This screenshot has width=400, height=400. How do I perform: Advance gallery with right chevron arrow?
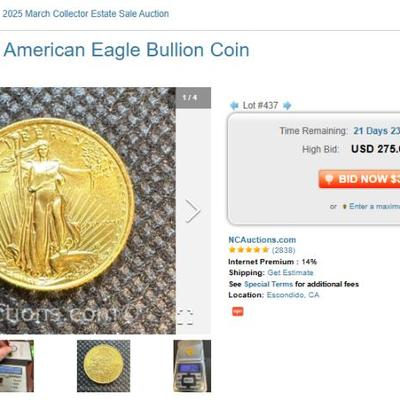point(193,211)
